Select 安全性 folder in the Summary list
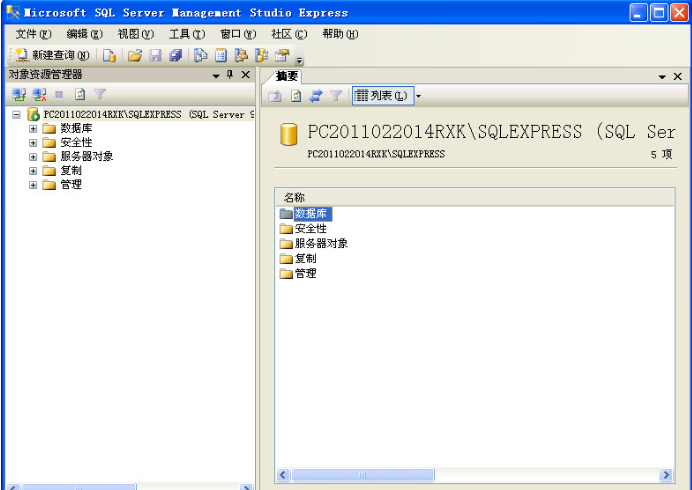 tap(304, 229)
